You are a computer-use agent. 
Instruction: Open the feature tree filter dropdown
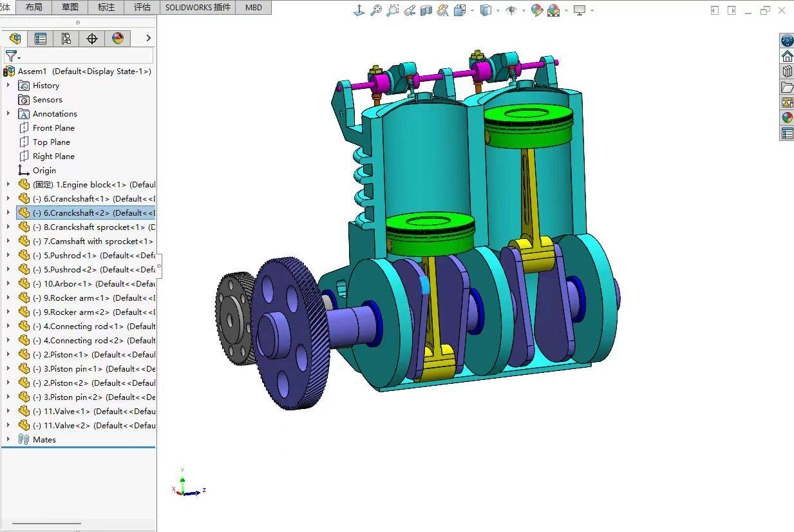pos(12,56)
